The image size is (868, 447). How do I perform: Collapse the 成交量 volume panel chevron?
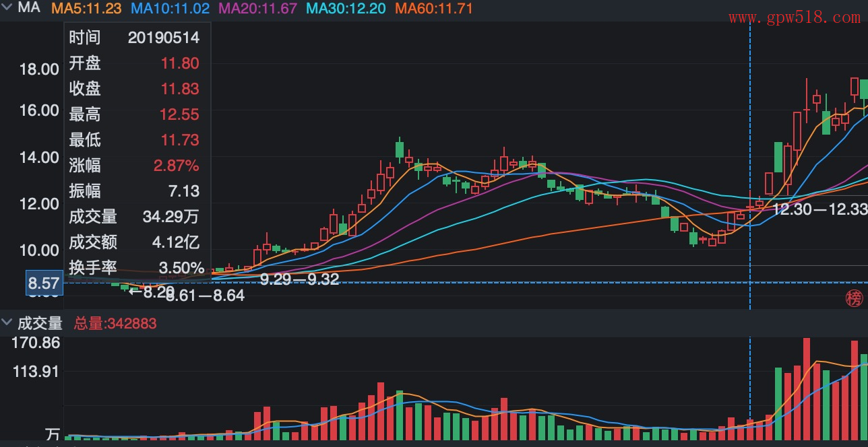point(7,323)
